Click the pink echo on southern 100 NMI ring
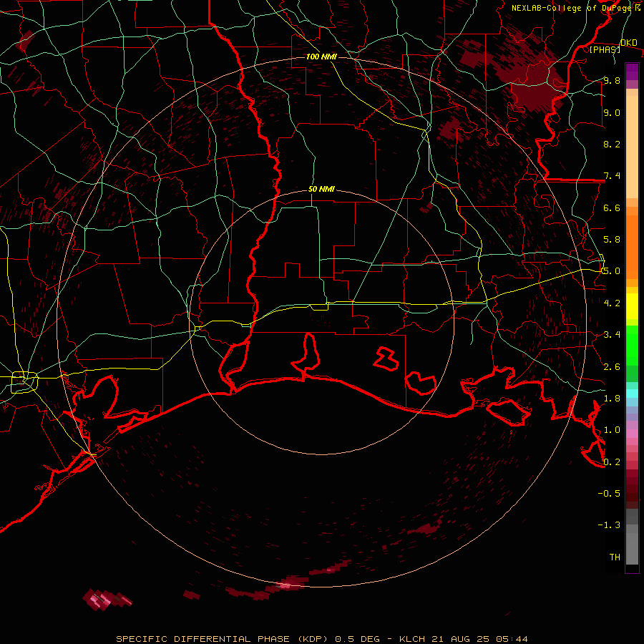 286,584
